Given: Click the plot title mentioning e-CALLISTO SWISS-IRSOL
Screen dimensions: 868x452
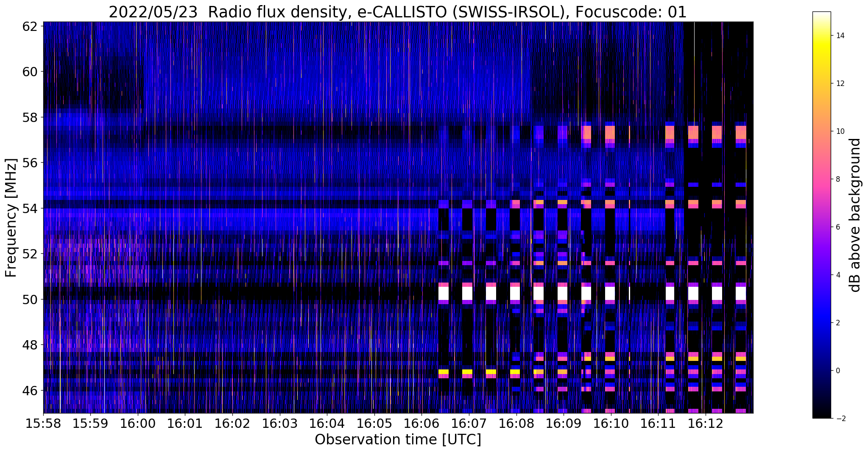Looking at the screenshot, I should coord(398,12).
